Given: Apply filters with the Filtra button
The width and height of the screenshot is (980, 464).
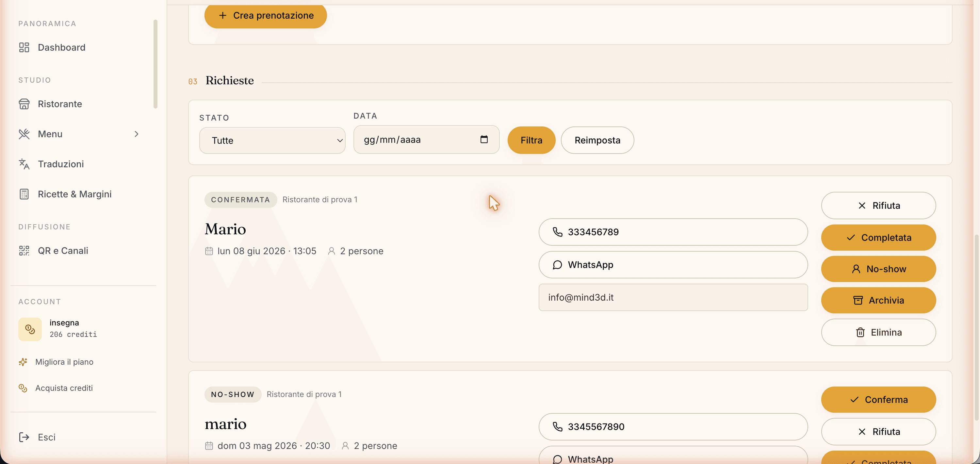Looking at the screenshot, I should point(531,140).
